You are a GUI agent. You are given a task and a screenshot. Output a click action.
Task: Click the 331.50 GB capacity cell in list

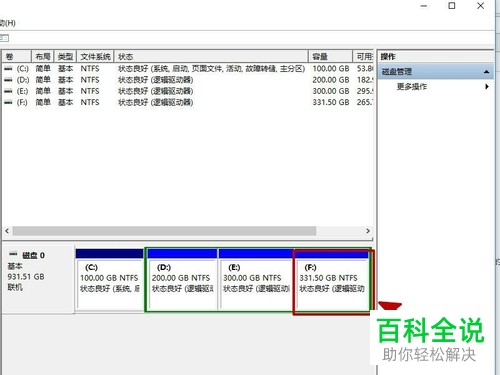331,102
